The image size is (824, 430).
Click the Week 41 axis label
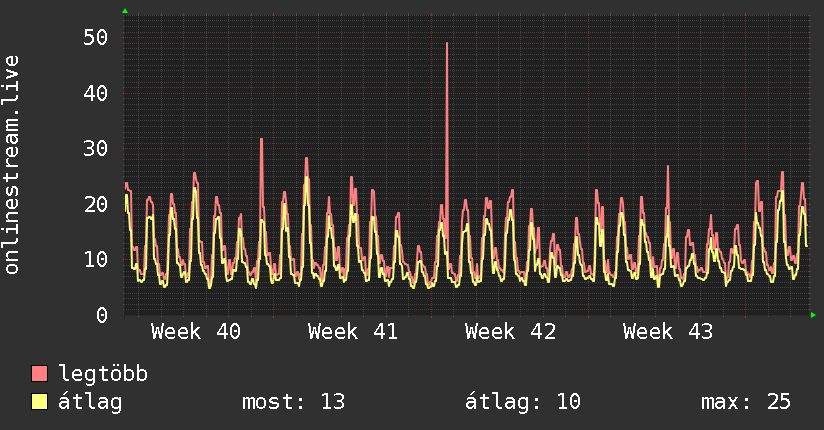[353, 332]
